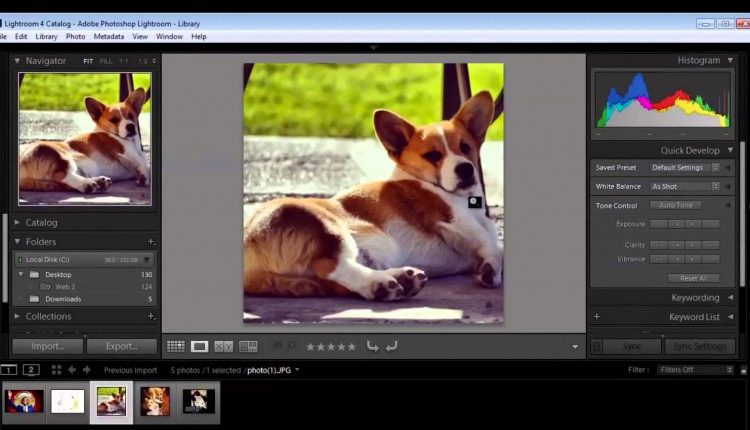The image size is (750, 430).
Task: Collapse the Quick Develop panel
Action: click(730, 150)
